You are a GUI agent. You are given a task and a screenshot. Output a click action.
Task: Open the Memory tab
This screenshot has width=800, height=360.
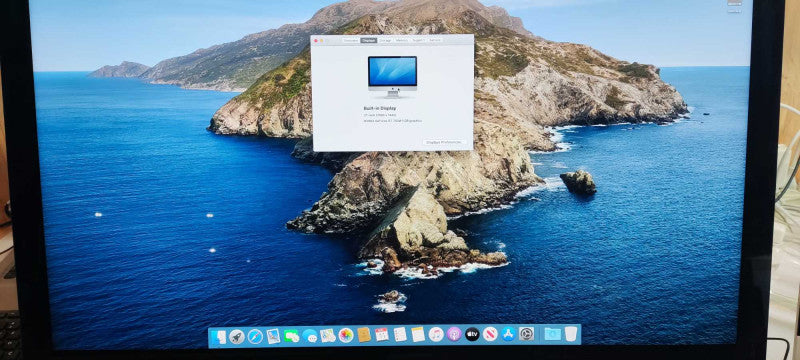402,40
